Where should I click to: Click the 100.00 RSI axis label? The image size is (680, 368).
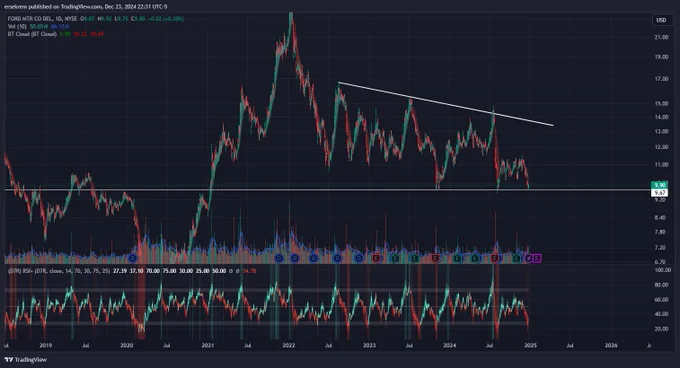point(663,270)
